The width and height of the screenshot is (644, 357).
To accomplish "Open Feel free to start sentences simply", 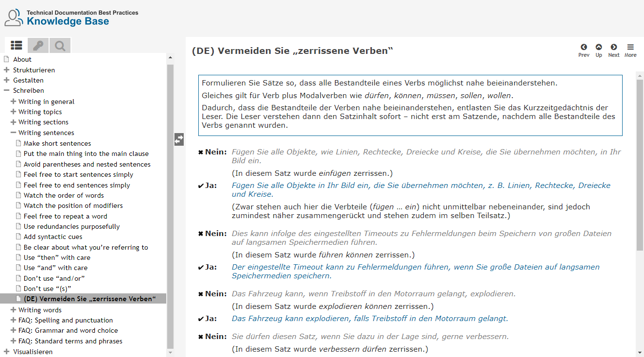I will (78, 174).
